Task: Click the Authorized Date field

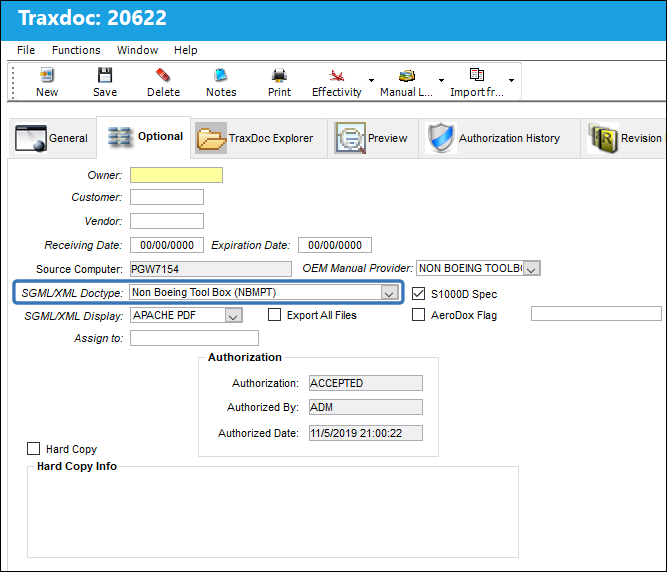Action: click(366, 433)
